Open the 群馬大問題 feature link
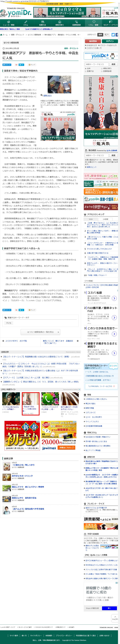Screen dimensions: 120x644 pyautogui.click(x=90, y=408)
